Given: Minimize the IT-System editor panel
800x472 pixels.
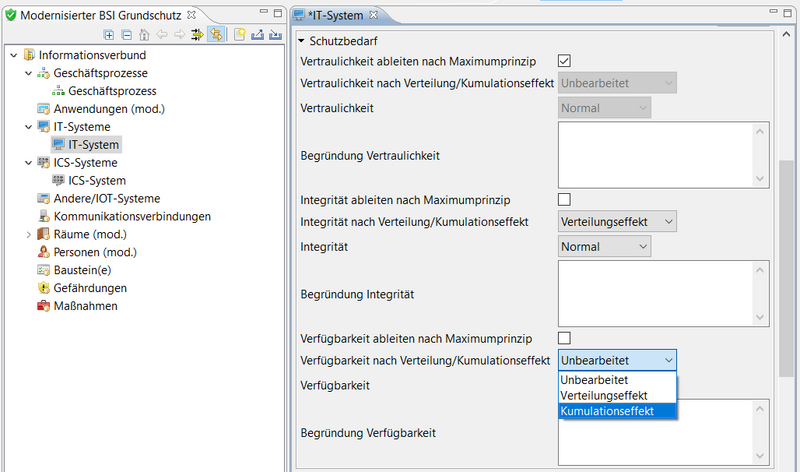Looking at the screenshot, I should tap(773, 12).
